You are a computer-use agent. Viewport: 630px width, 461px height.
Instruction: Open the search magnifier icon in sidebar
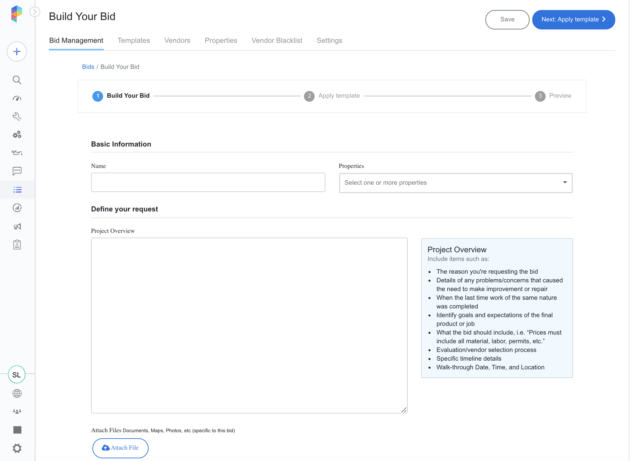pos(17,80)
